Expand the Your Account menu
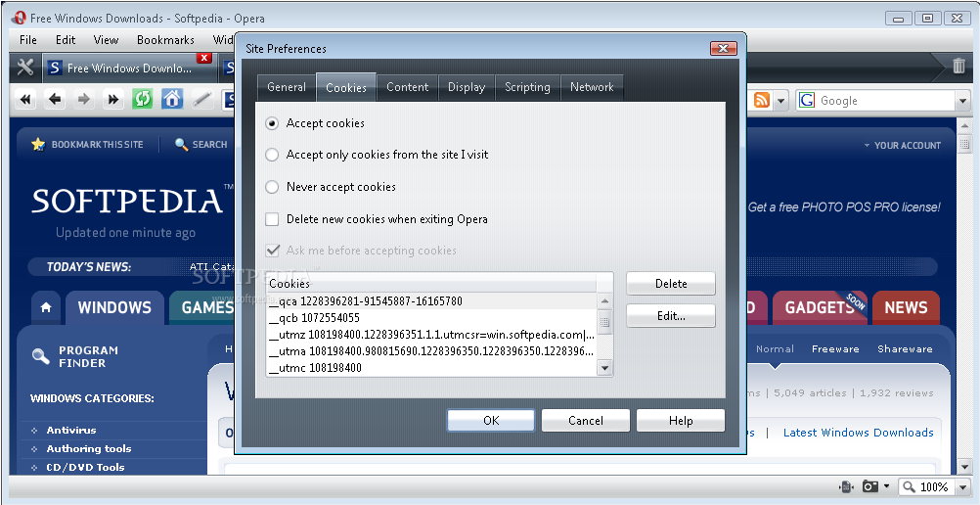Screen dimensions: 980x505 [x=903, y=145]
